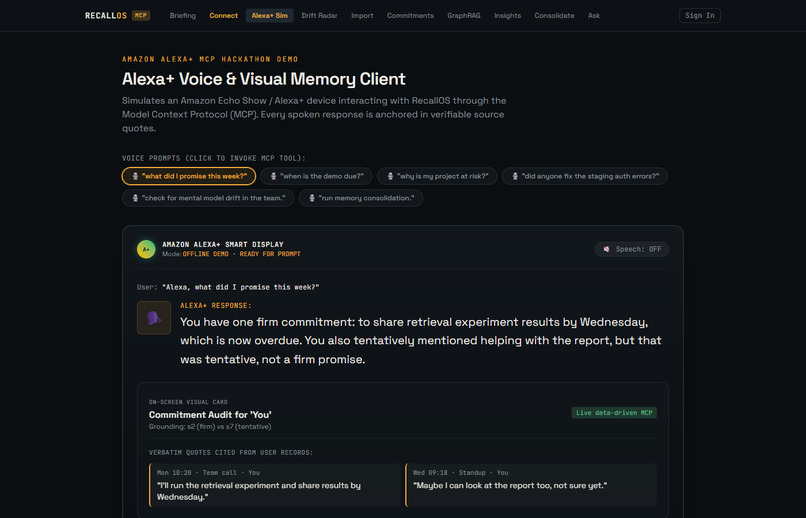The width and height of the screenshot is (806, 518).
Task: Click microphone icon on mental model drift prompt
Action: (x=135, y=198)
